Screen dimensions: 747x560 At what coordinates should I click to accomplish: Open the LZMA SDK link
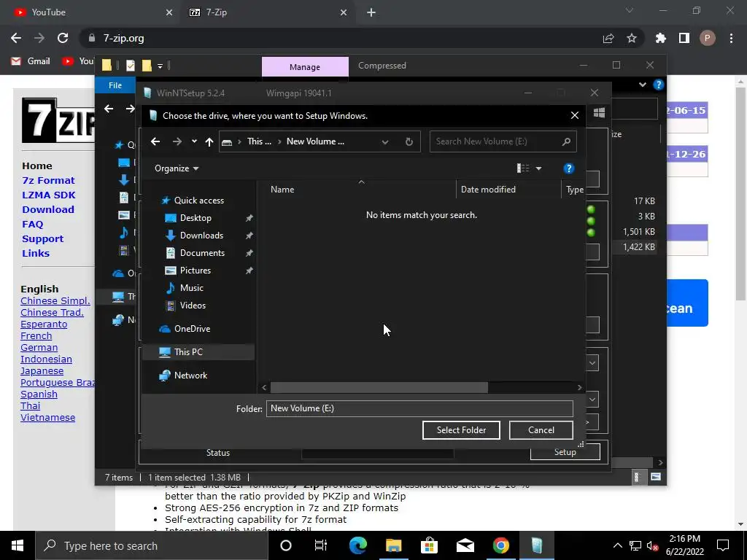[x=49, y=195]
